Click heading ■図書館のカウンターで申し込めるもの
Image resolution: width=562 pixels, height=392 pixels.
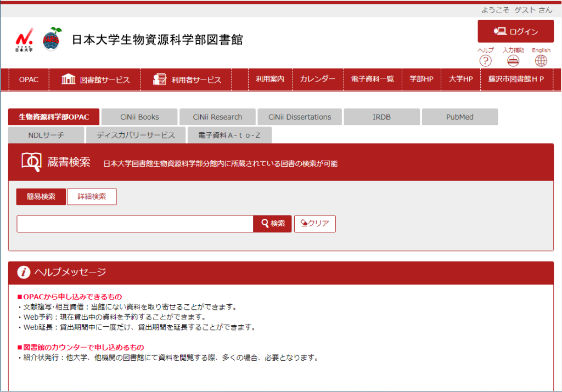pyautogui.click(x=81, y=347)
